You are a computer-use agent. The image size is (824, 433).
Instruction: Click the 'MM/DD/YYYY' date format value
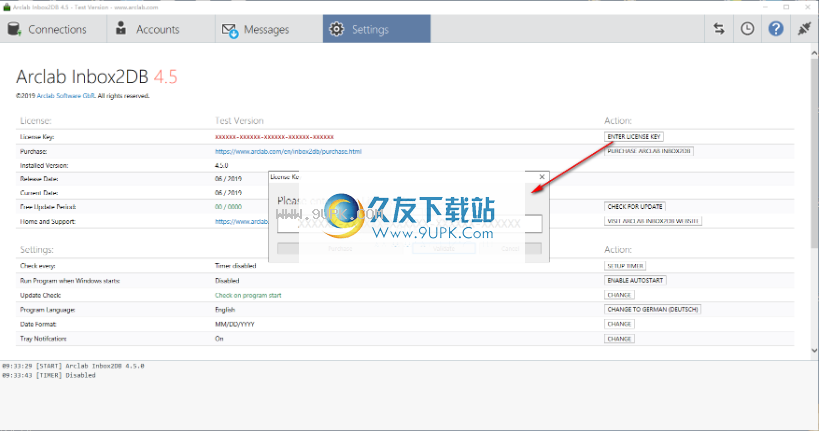pos(234,324)
